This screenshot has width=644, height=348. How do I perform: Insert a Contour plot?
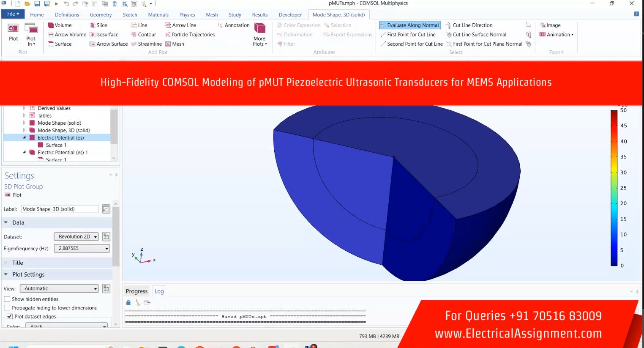[134, 35]
